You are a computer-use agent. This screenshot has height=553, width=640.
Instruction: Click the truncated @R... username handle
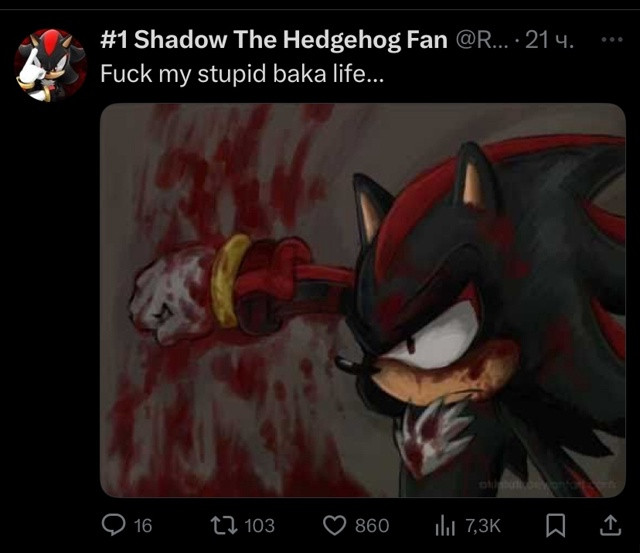click(482, 40)
